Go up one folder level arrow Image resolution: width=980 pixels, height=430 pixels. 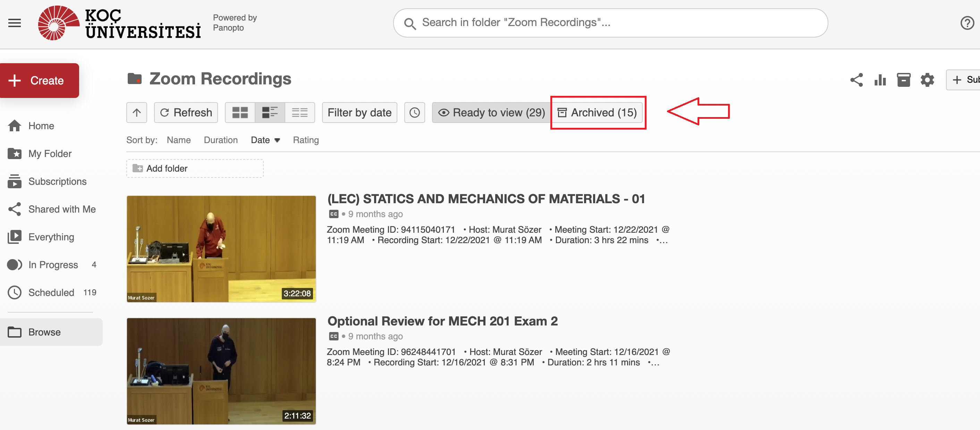[137, 113]
